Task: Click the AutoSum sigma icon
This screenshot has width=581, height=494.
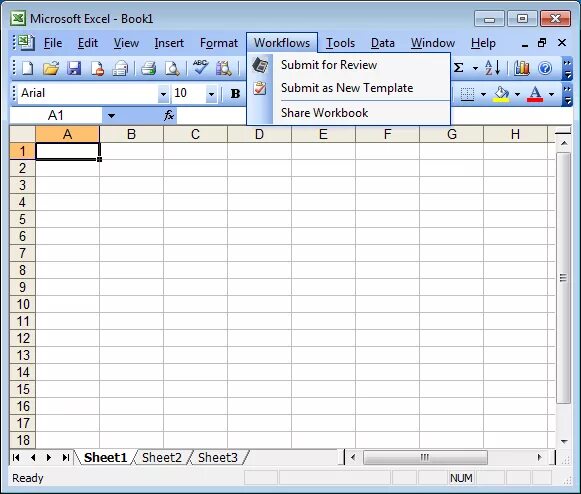Action: pyautogui.click(x=459, y=68)
